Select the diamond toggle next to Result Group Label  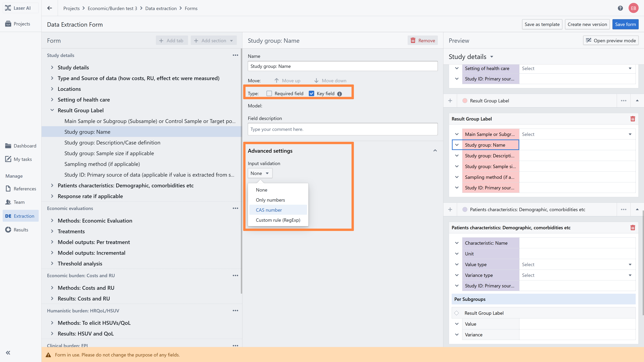457,313
